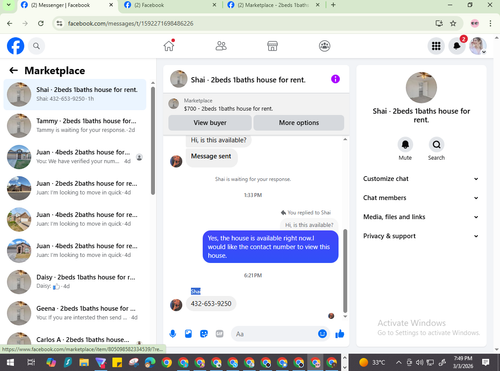This screenshot has width=500, height=371.
Task: Go back using the browser's back arrow
Action: tap(10, 23)
